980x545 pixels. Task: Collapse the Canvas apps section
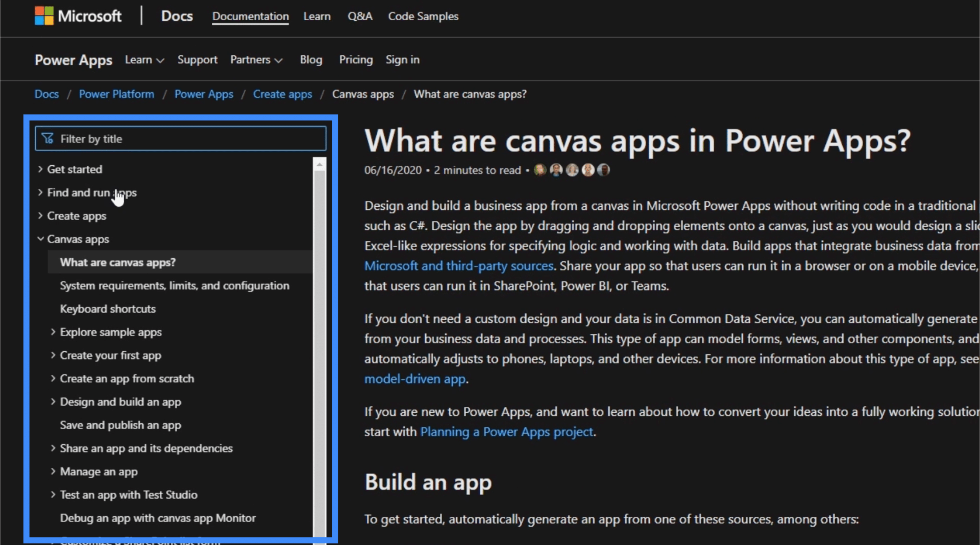tap(42, 238)
